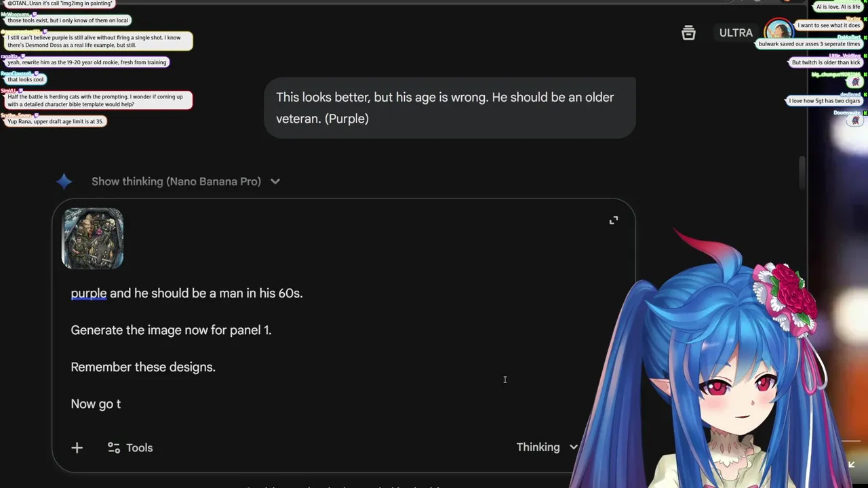Open the Google account profile avatar
This screenshot has height=488, width=868.
(778, 32)
